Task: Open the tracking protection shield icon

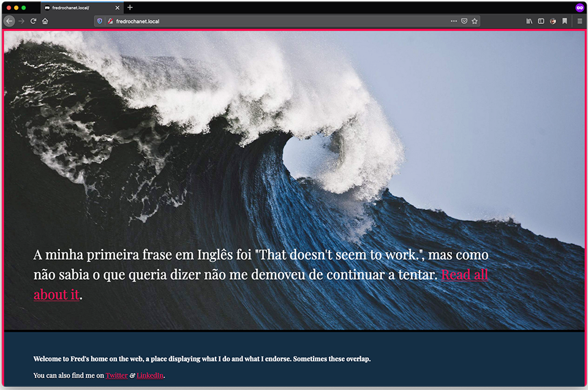Action: point(100,21)
